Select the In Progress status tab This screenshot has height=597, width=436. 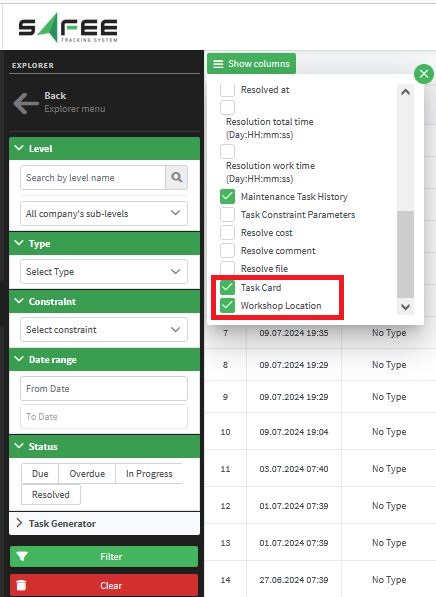[149, 474]
